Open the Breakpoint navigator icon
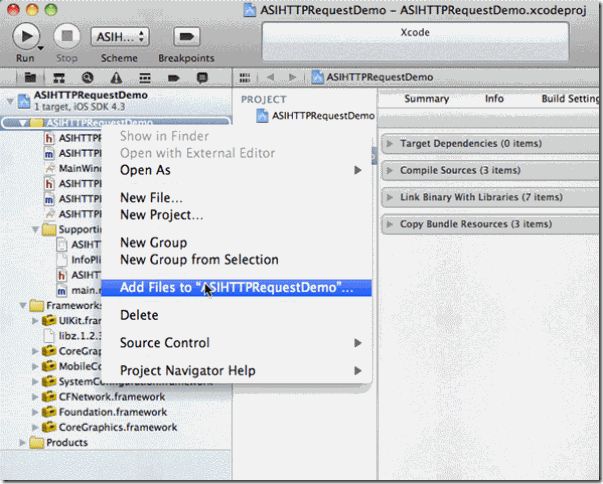 [173, 77]
